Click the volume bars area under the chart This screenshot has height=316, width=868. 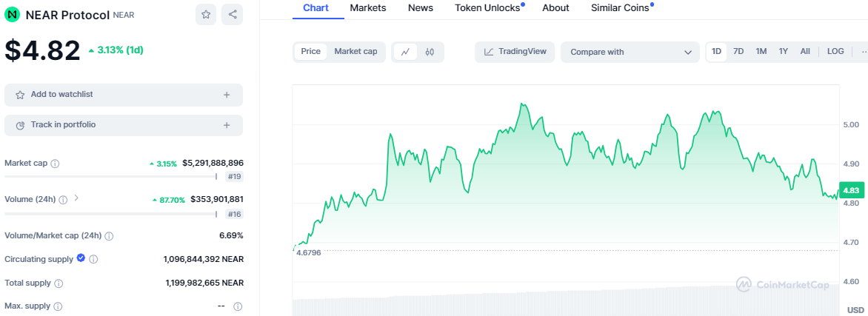coord(566,302)
